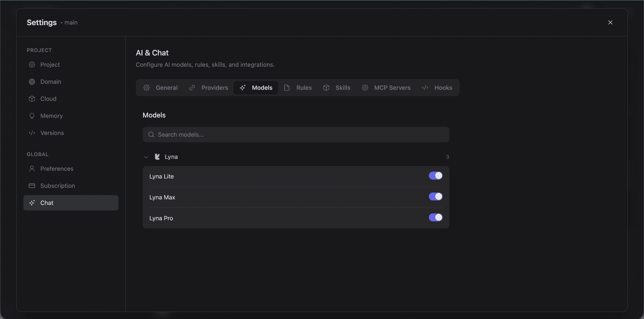
Task: Close the Settings dialog
Action: 610,23
